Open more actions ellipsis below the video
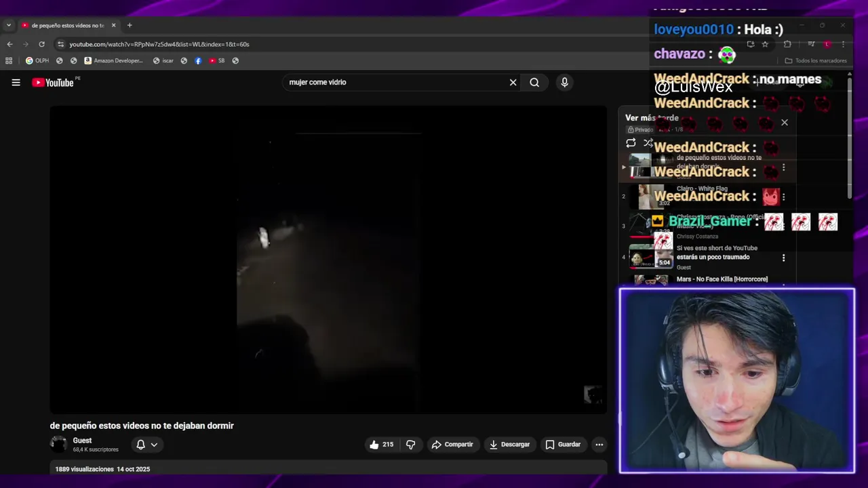The height and width of the screenshot is (488, 868). coord(599,445)
